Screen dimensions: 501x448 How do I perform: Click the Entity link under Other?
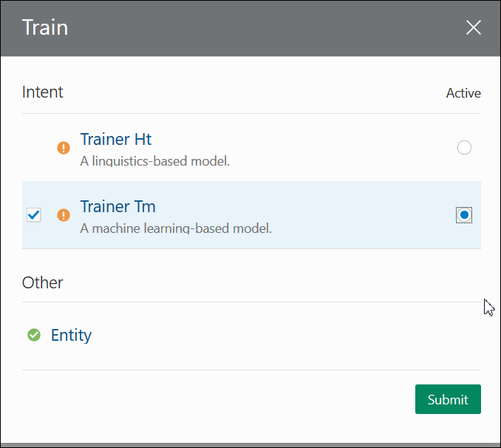[71, 335]
